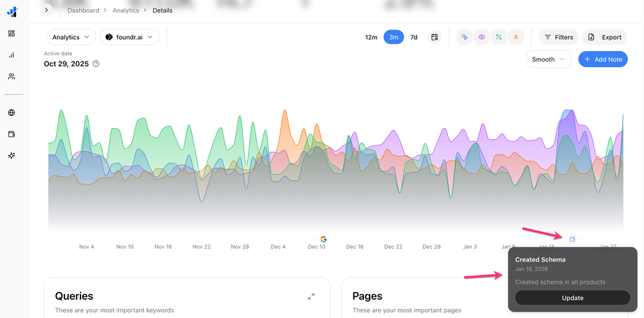Viewport: 644px width, 318px height.
Task: Go to Analytics breadcrumb
Action: (x=126, y=10)
